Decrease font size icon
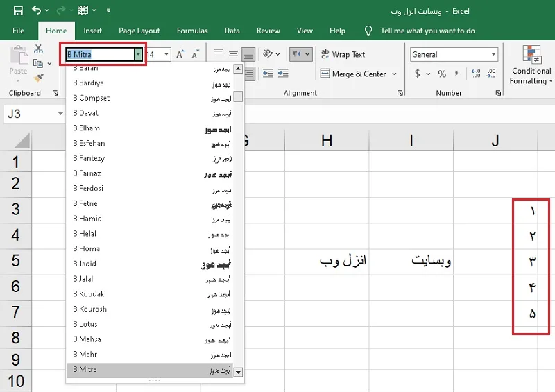This screenshot has height=392, width=555. point(195,54)
